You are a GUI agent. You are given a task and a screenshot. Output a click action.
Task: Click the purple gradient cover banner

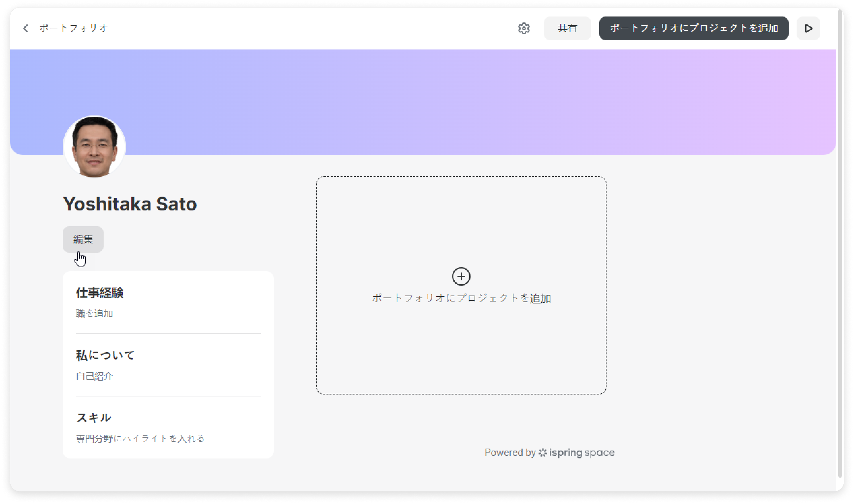point(423,102)
